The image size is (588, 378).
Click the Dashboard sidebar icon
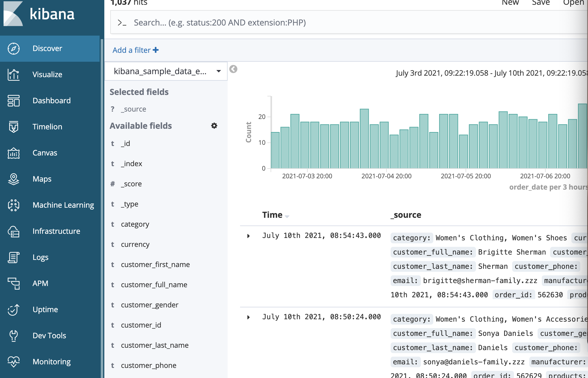click(14, 101)
